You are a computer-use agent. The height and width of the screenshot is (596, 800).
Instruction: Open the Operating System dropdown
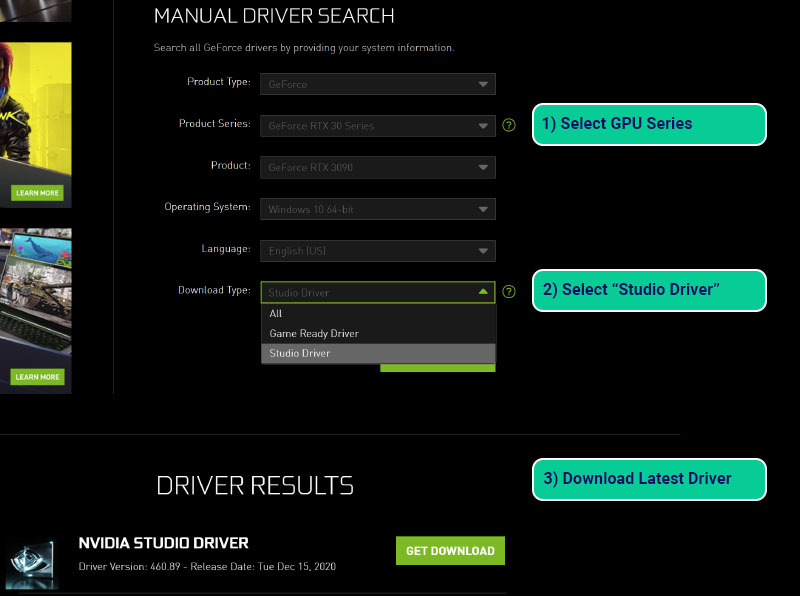(x=378, y=209)
